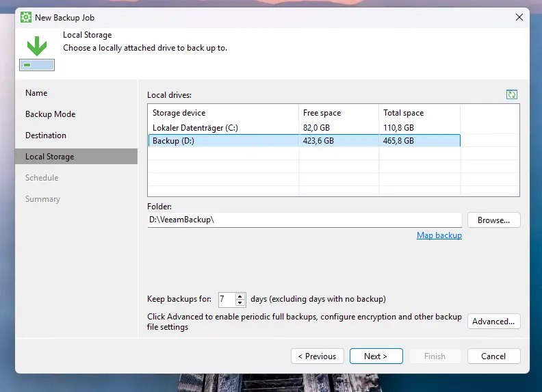
Task: Select the Local Storage step
Action: 49,157
